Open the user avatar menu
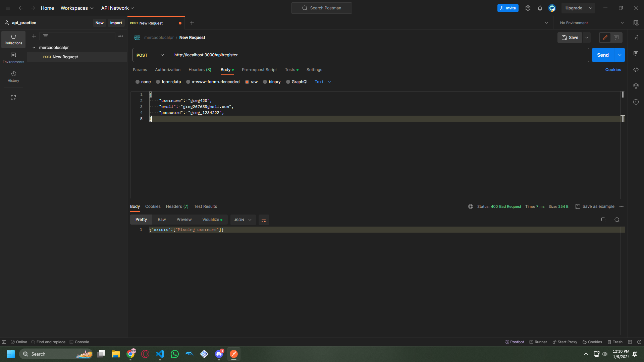 (x=552, y=8)
